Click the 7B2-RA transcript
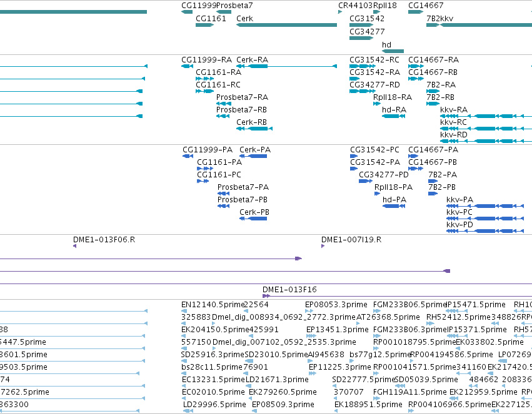 point(433,91)
